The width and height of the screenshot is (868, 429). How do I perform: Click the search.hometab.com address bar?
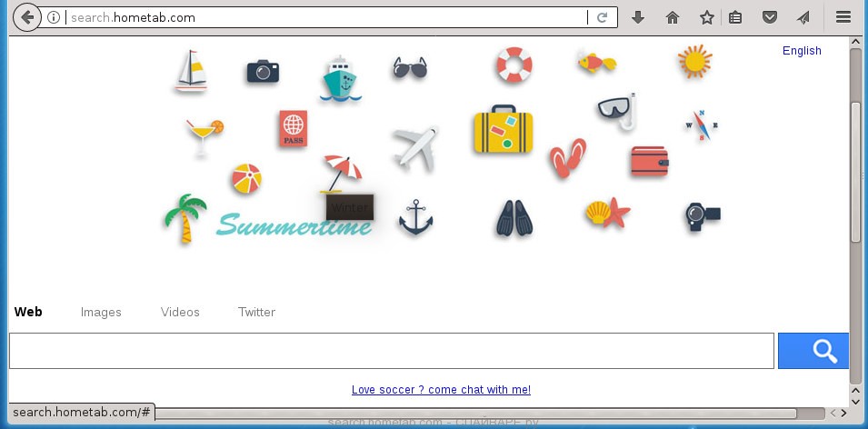pos(326,17)
